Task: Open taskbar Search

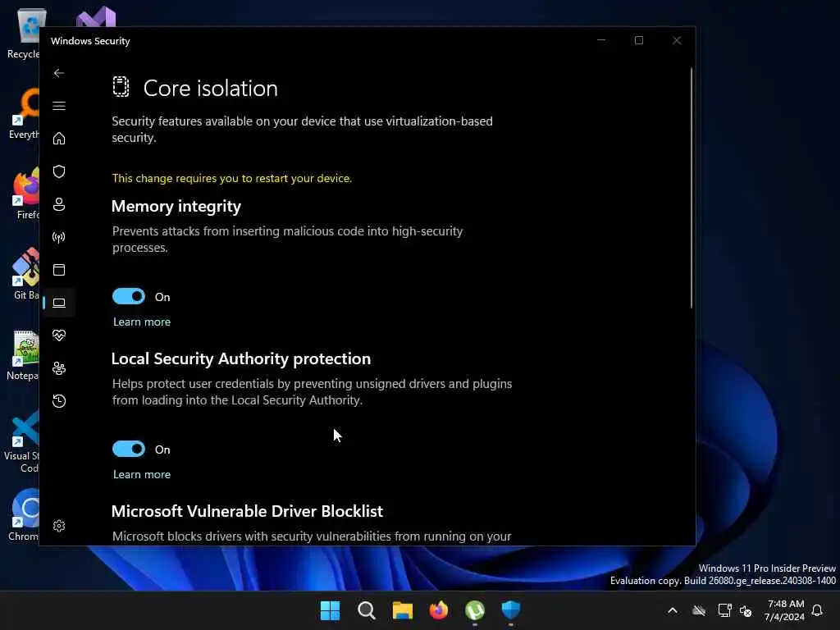Action: [367, 610]
